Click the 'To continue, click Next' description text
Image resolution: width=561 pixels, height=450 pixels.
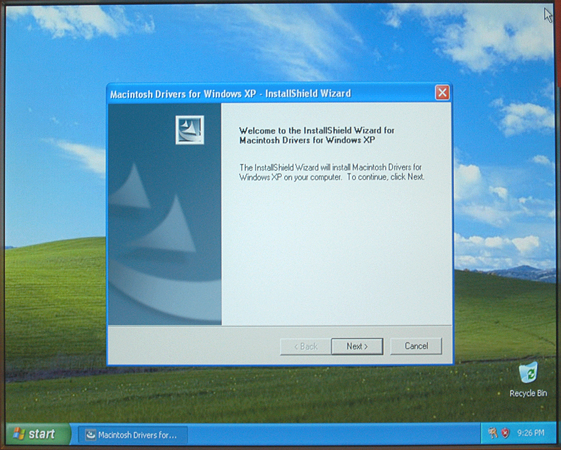tap(386, 177)
